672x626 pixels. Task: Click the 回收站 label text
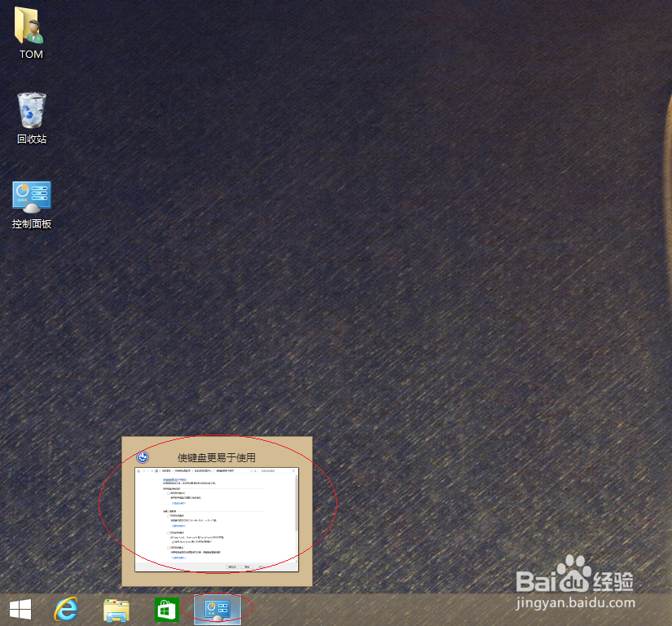(x=32, y=139)
